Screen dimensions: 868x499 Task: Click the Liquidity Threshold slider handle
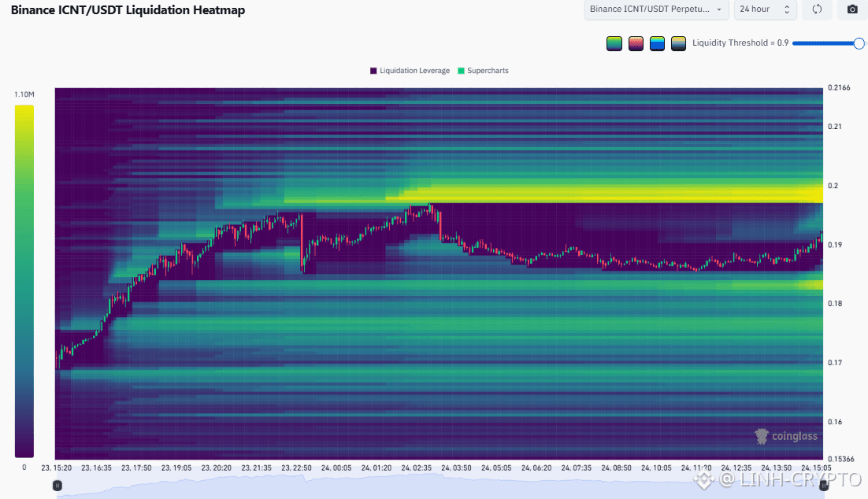tap(859, 43)
